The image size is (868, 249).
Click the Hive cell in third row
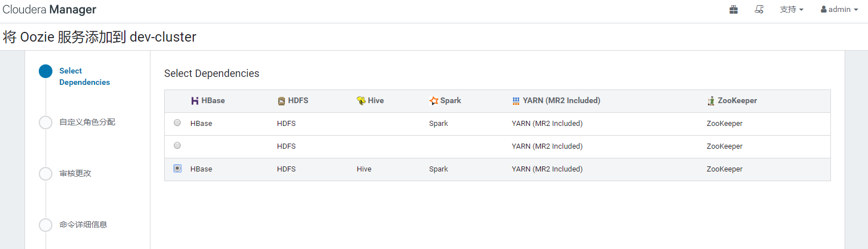364,169
